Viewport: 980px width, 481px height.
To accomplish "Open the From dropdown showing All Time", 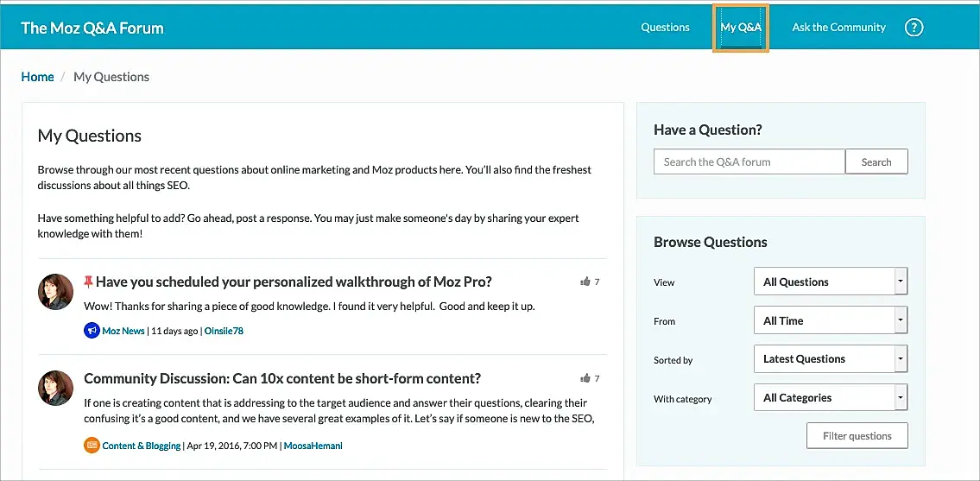I will (x=830, y=320).
